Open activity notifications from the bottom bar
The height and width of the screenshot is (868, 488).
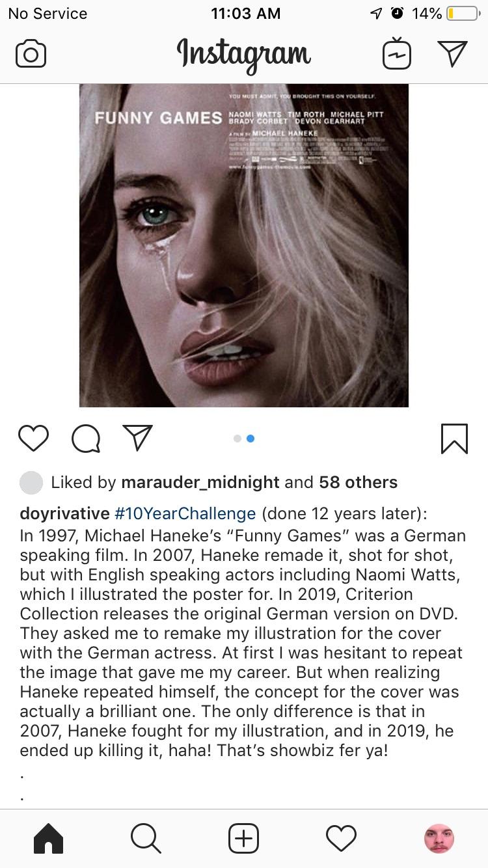[x=341, y=839]
